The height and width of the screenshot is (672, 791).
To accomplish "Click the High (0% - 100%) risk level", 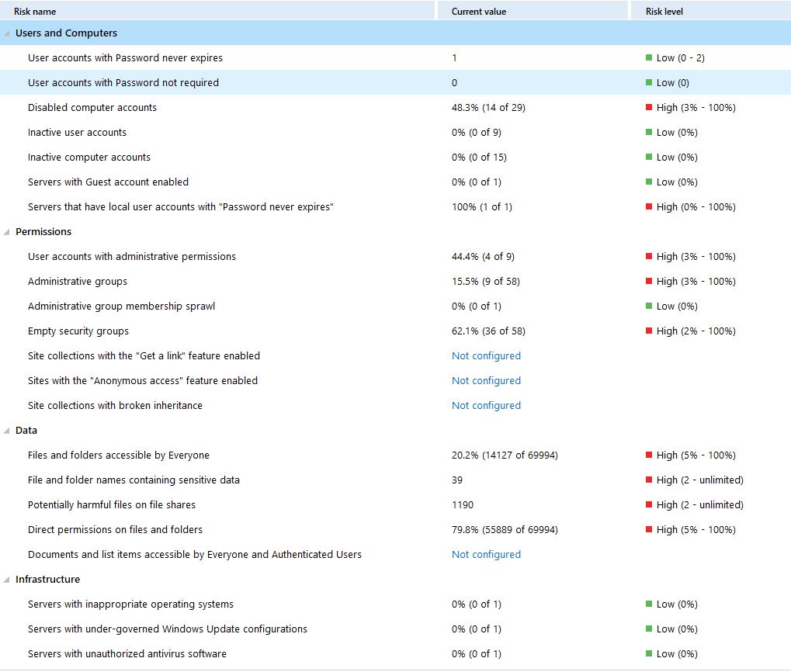I will tap(691, 206).
